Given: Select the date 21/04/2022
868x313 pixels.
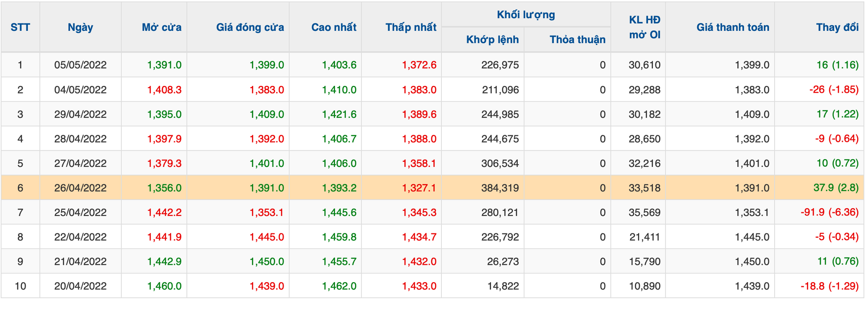Looking at the screenshot, I should pyautogui.click(x=80, y=261).
